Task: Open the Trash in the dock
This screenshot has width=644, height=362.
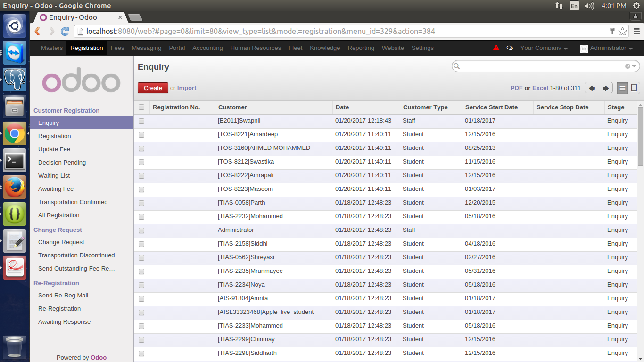Action: pos(15,347)
